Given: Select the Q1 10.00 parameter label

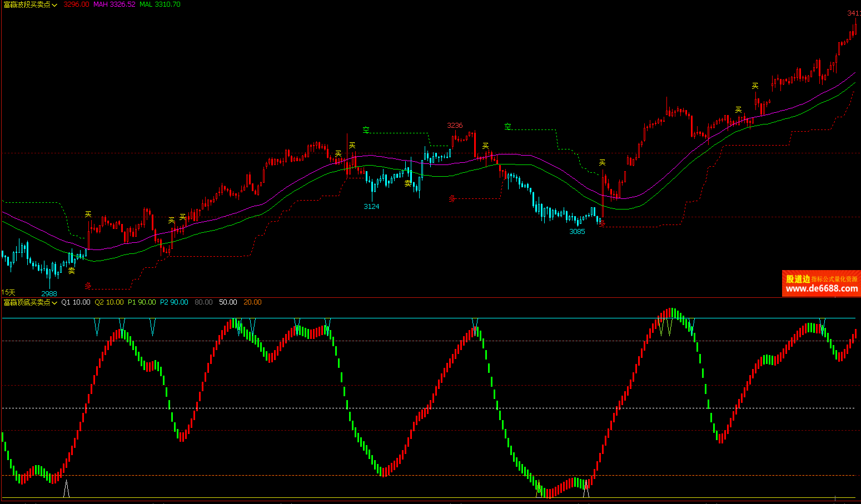Looking at the screenshot, I should [76, 302].
